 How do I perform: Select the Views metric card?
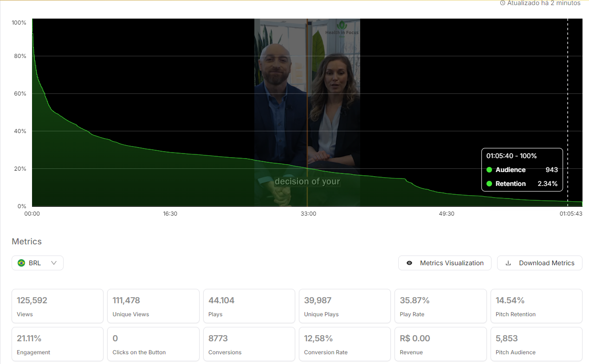click(x=58, y=306)
